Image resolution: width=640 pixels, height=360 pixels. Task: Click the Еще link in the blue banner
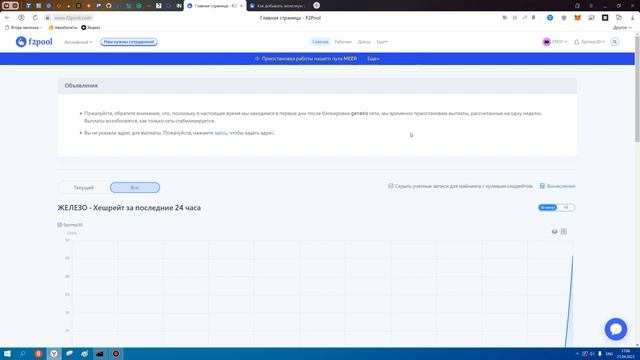point(373,59)
